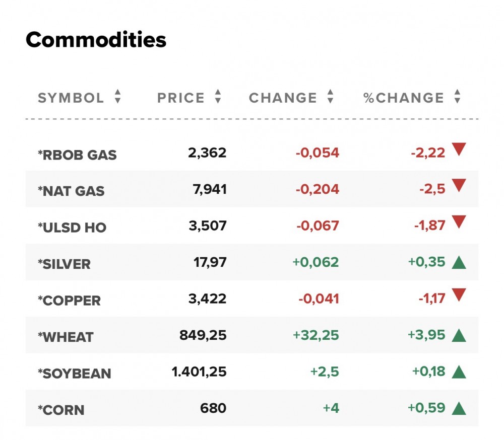The image size is (504, 440).
Task: Click the CHANGE column sort arrows
Action: coord(330,97)
